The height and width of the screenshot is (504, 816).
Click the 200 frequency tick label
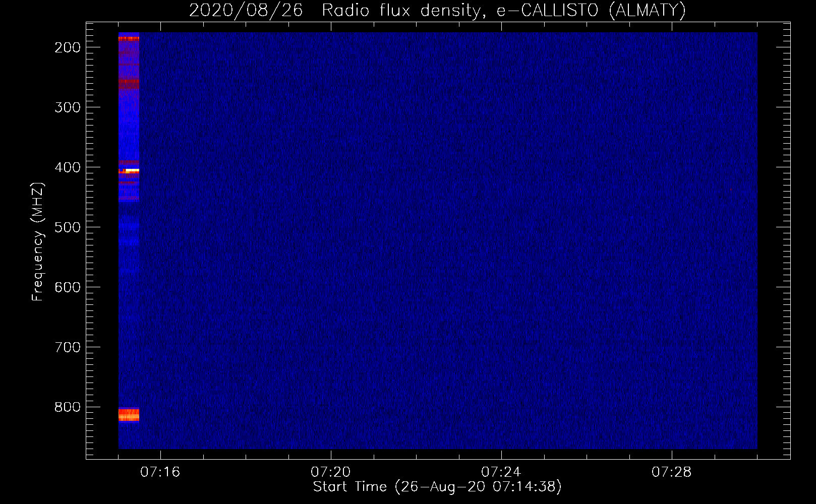pyautogui.click(x=68, y=47)
